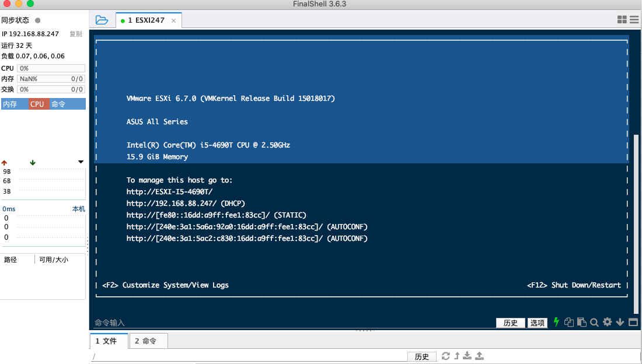Close the ESXI247 tab
The image size is (642, 364).
click(x=173, y=20)
